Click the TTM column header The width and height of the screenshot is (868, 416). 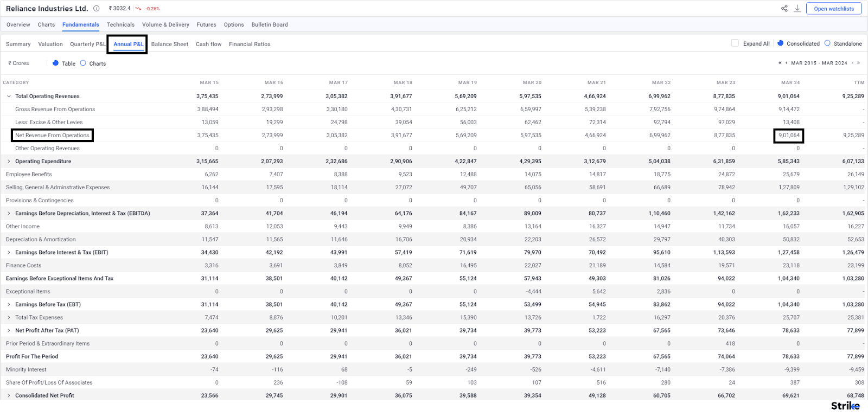coord(859,82)
